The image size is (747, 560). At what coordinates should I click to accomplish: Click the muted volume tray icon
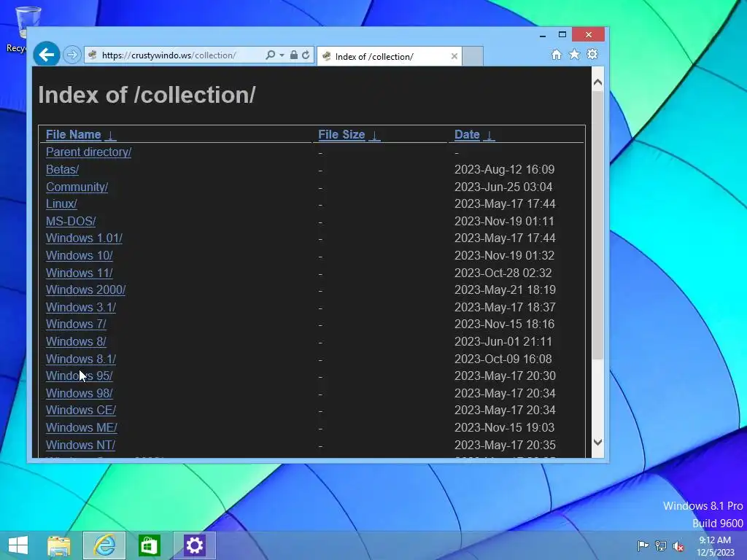click(678, 545)
